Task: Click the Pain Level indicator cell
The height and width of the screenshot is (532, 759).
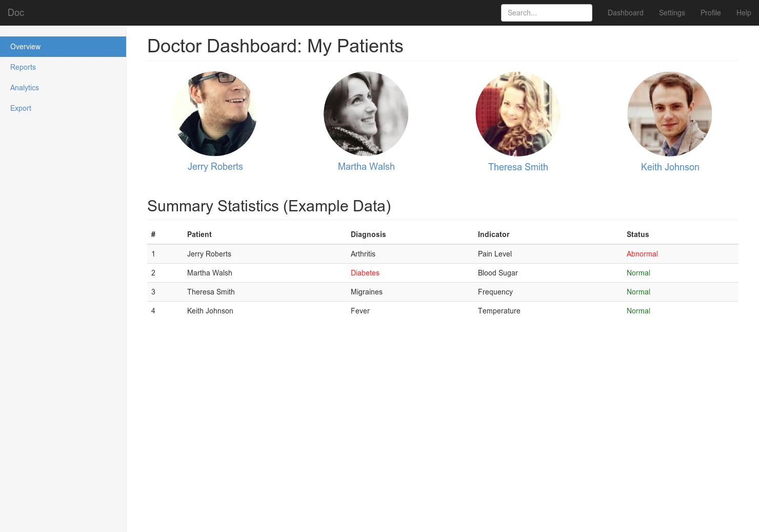Action: 495,254
